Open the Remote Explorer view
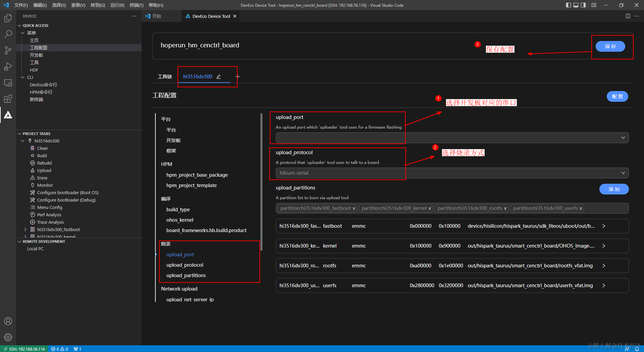 pos(8,83)
